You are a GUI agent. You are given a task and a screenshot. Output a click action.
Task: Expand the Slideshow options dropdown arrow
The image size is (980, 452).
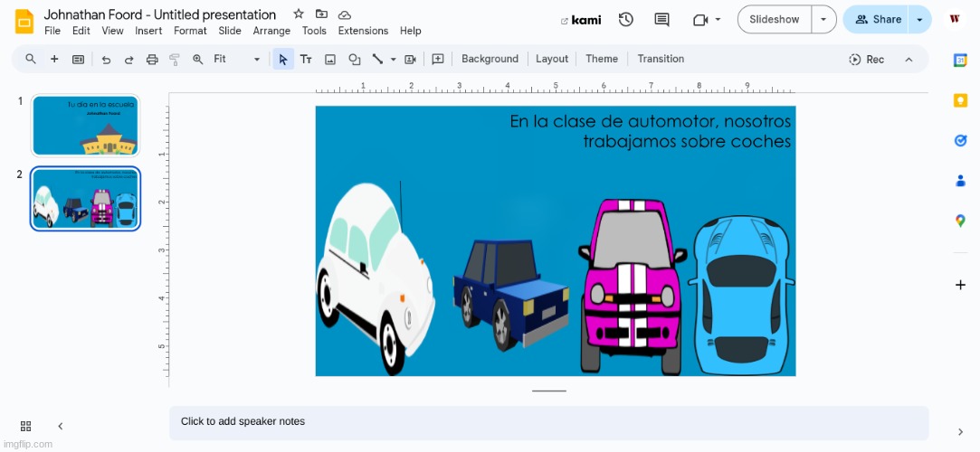pos(823,19)
